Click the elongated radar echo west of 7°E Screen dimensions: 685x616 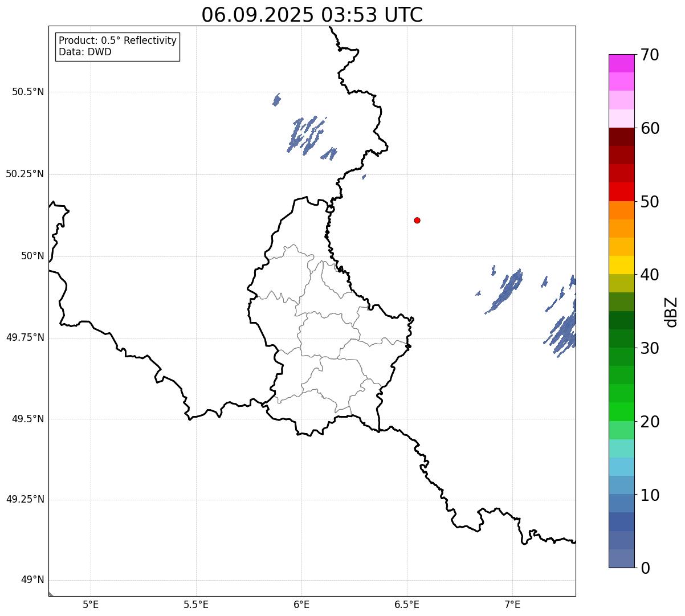505,291
